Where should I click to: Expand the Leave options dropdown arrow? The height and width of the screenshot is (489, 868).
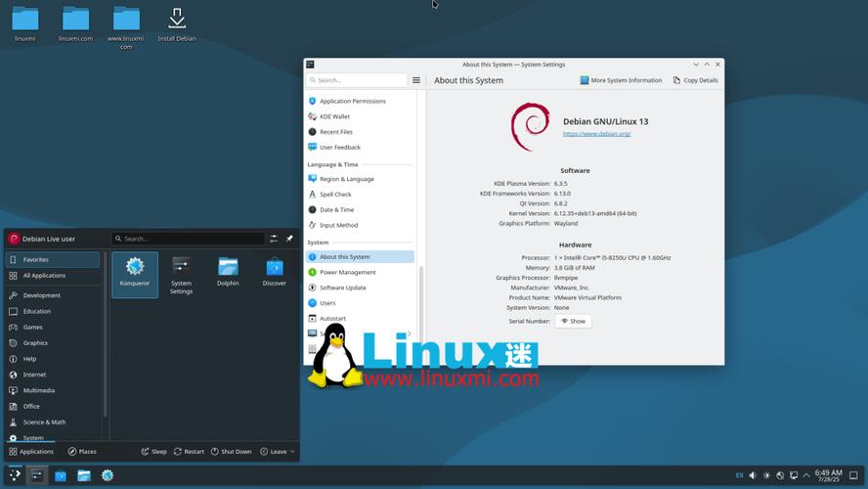(292, 451)
